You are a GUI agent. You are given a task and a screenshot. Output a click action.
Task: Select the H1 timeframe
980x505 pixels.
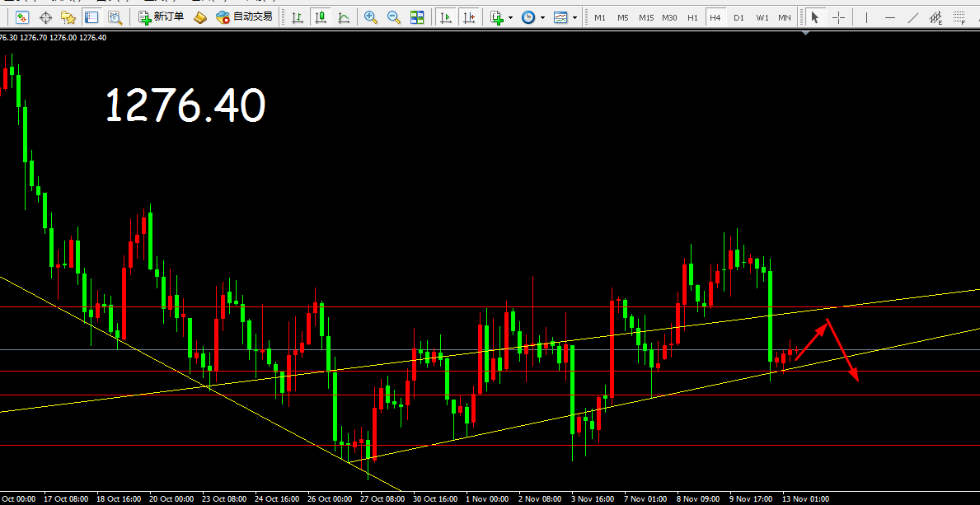coord(692,17)
